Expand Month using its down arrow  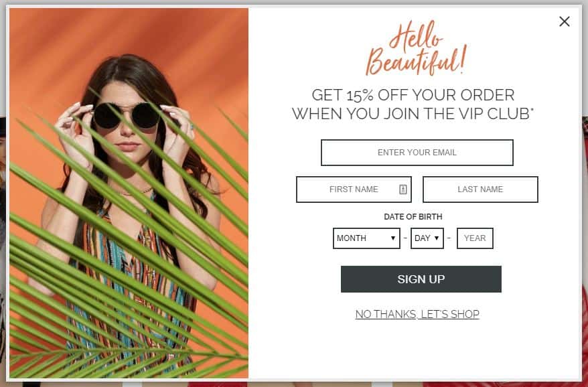(x=392, y=238)
